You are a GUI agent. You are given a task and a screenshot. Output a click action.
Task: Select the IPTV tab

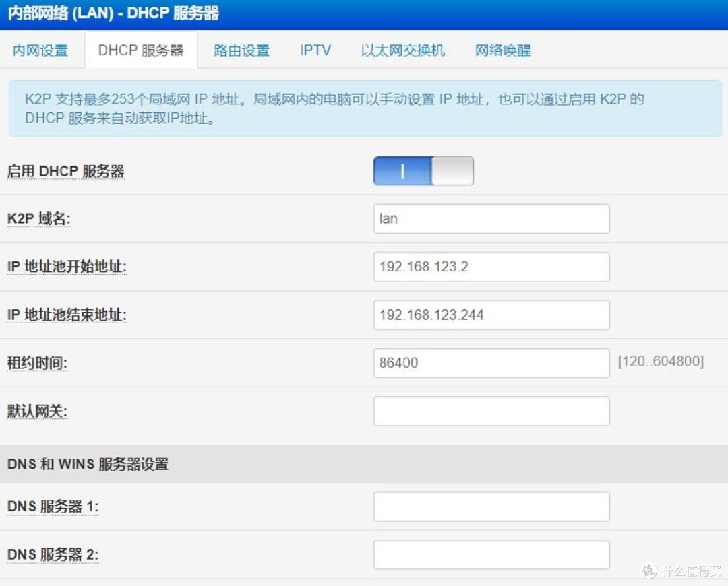pyautogui.click(x=315, y=50)
